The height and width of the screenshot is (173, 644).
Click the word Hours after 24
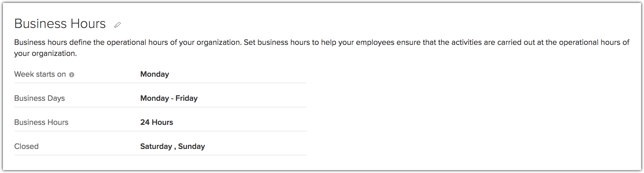click(x=162, y=123)
